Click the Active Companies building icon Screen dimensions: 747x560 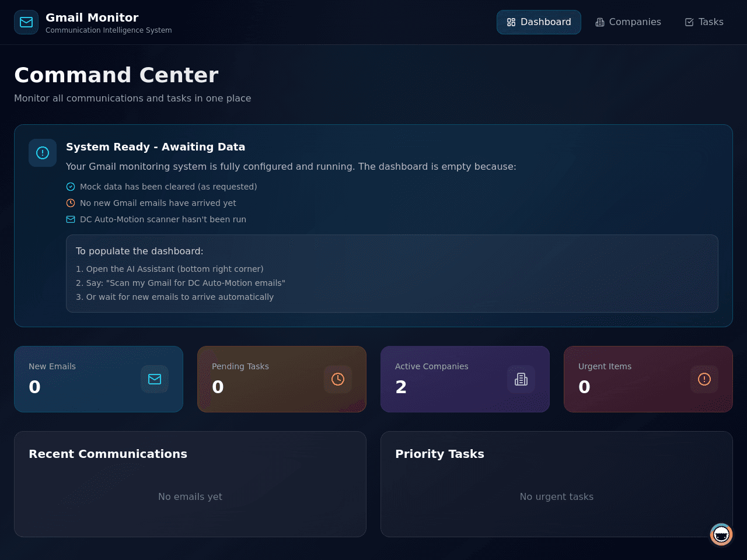[x=521, y=379]
